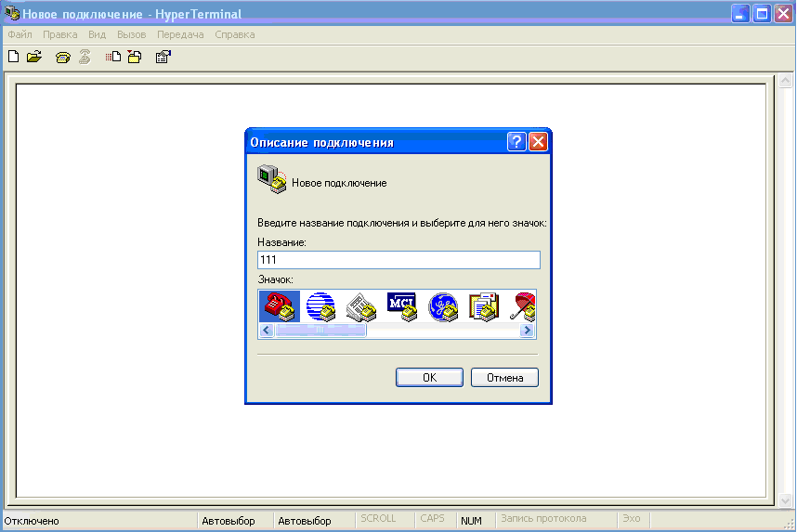Click the Название text field
Viewport: 797px width, 532px height.
(398, 260)
